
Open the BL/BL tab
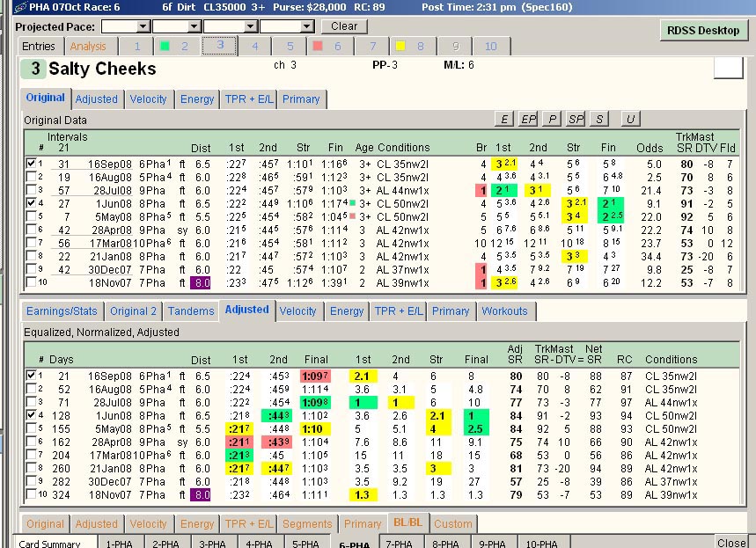[x=407, y=523]
